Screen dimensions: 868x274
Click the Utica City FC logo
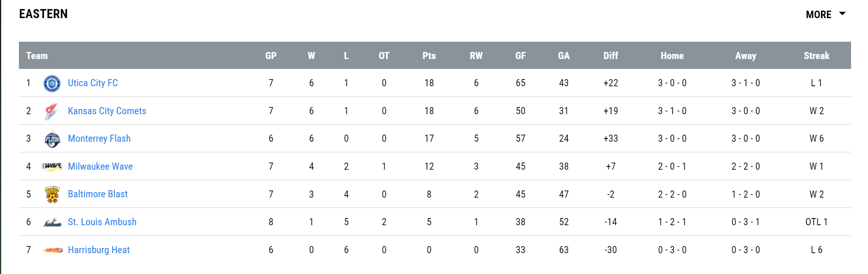coord(52,83)
